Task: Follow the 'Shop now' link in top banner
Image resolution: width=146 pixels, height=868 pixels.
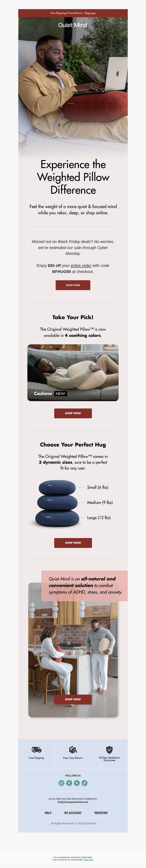Action: pos(90,13)
